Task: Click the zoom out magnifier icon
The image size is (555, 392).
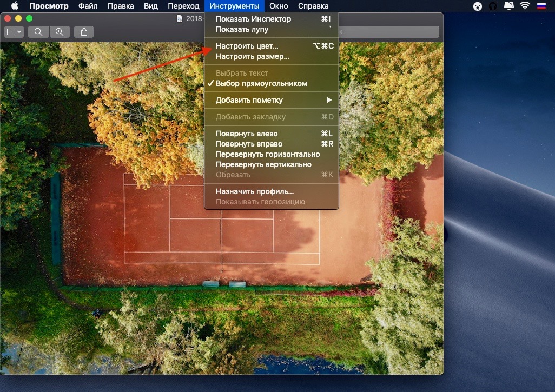Action: click(38, 31)
